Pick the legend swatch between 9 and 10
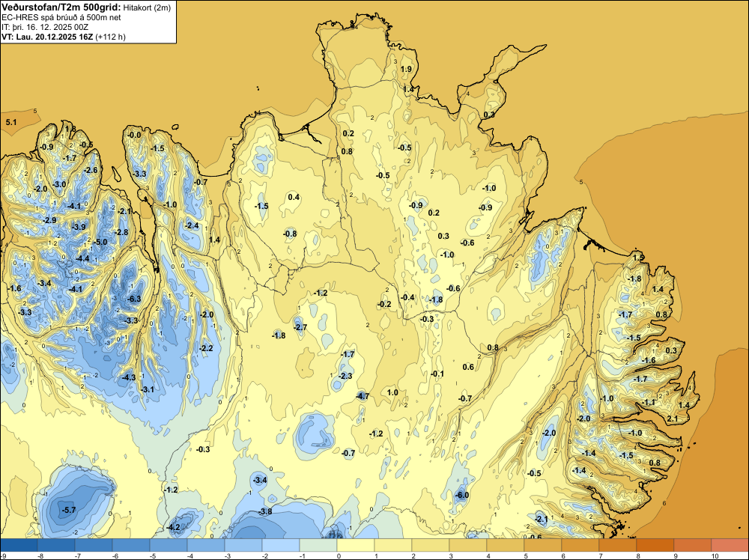Screen dimensions: 749x560 coord(693,545)
